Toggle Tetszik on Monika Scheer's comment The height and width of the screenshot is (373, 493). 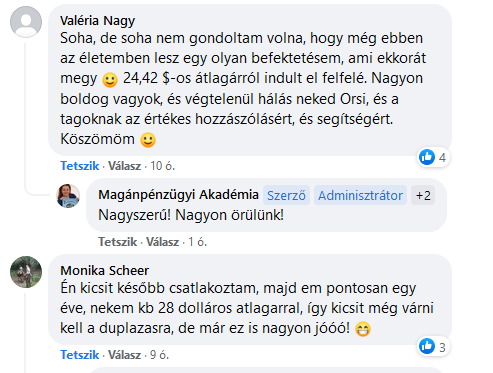[80, 355]
